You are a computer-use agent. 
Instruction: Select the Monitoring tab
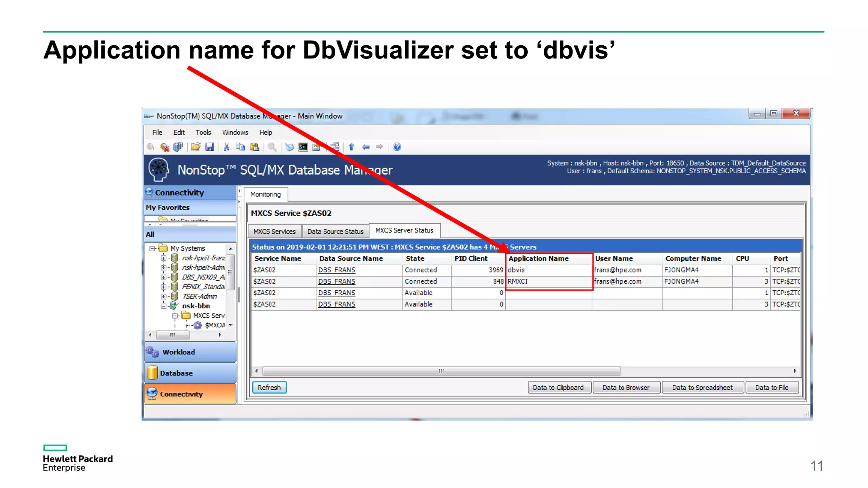[265, 194]
